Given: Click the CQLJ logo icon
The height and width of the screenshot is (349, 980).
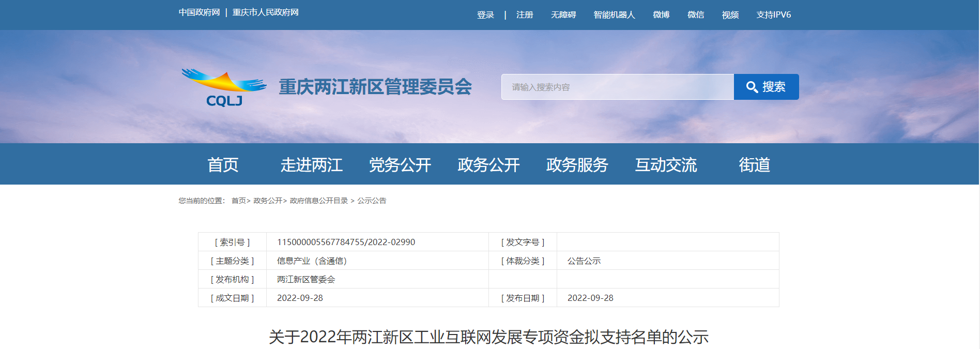Looking at the screenshot, I should tap(224, 87).
